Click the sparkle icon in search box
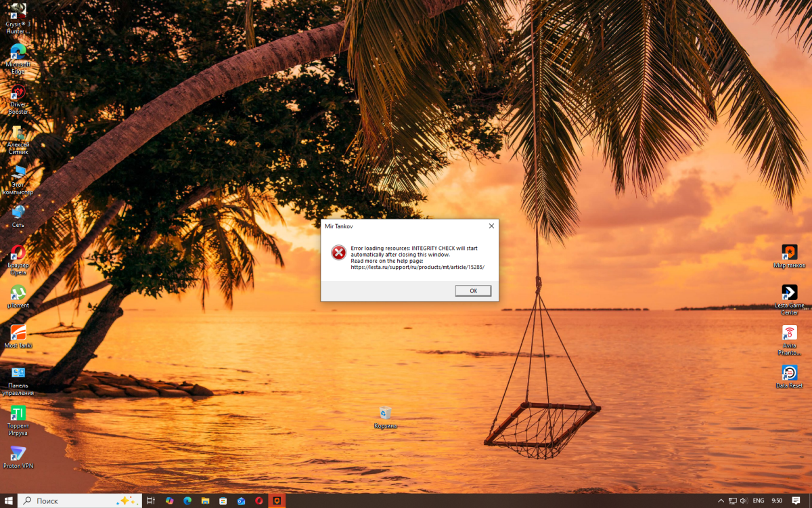This screenshot has height=508, width=812. click(126, 501)
